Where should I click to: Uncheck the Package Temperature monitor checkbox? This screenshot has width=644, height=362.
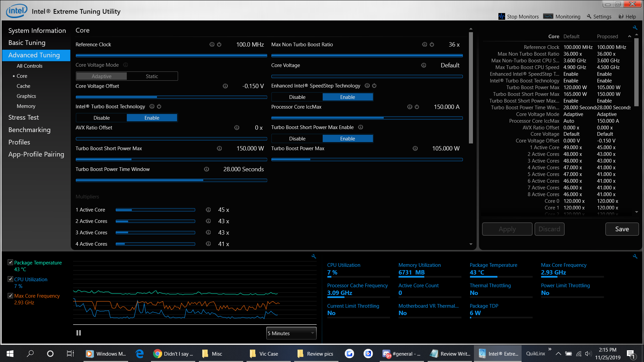(10, 262)
